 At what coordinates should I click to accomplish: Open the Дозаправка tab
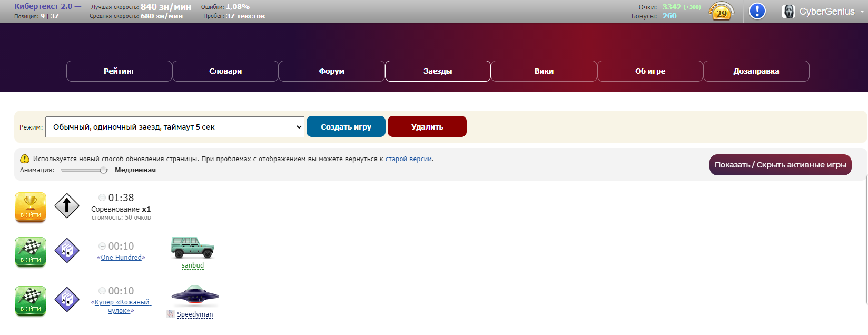(x=756, y=71)
